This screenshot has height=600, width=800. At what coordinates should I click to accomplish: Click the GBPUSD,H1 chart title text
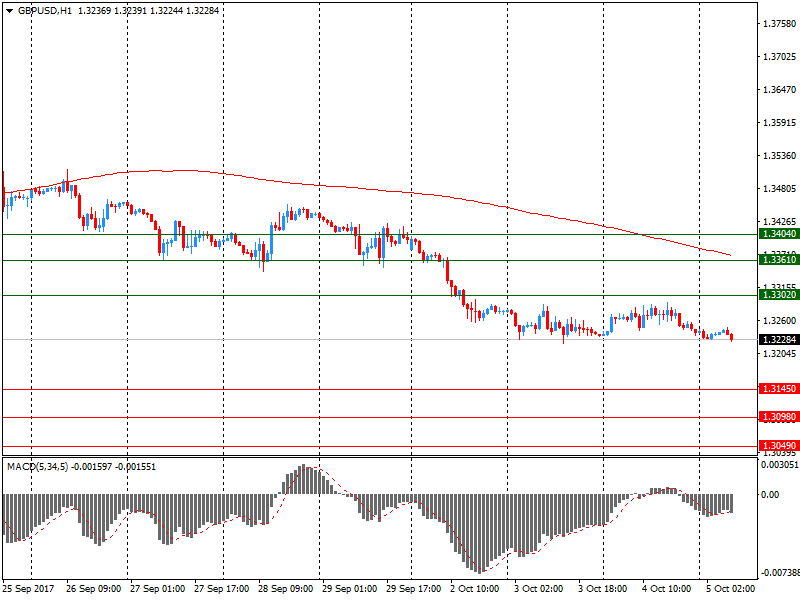pyautogui.click(x=45, y=11)
